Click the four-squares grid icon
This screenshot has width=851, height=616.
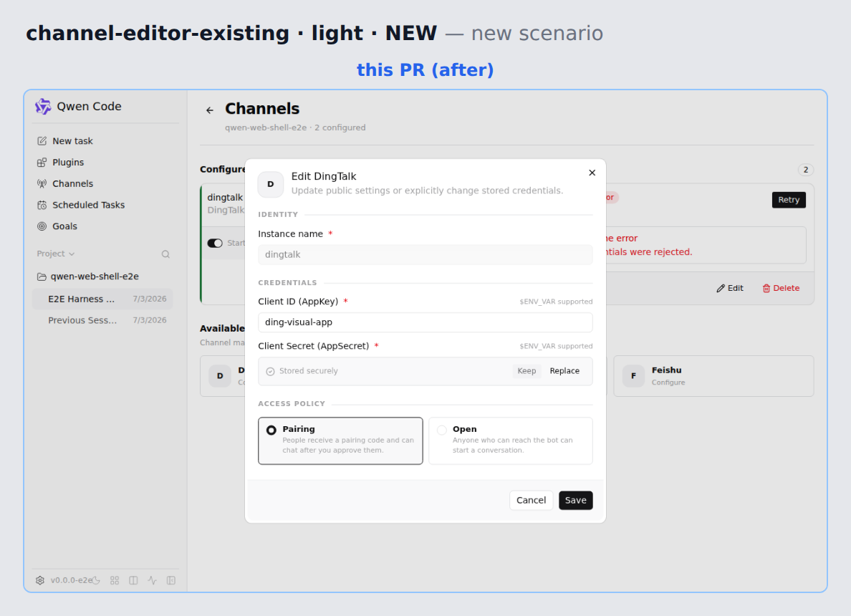coord(115,580)
